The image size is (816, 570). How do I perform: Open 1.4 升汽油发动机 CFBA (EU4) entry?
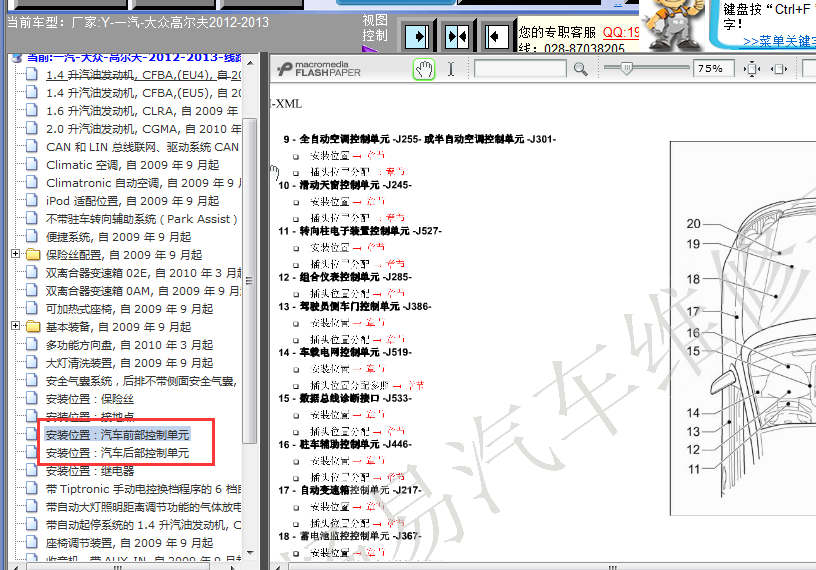144,75
